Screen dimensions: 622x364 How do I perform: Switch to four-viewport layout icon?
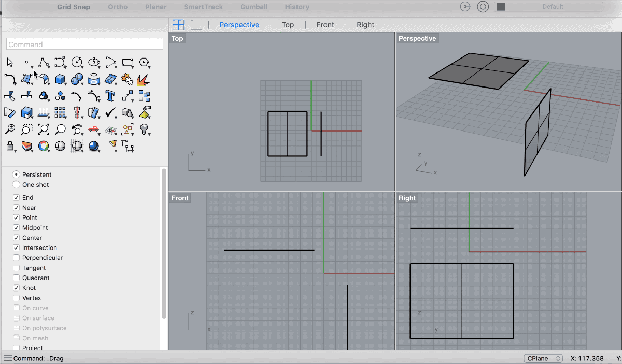tap(178, 24)
